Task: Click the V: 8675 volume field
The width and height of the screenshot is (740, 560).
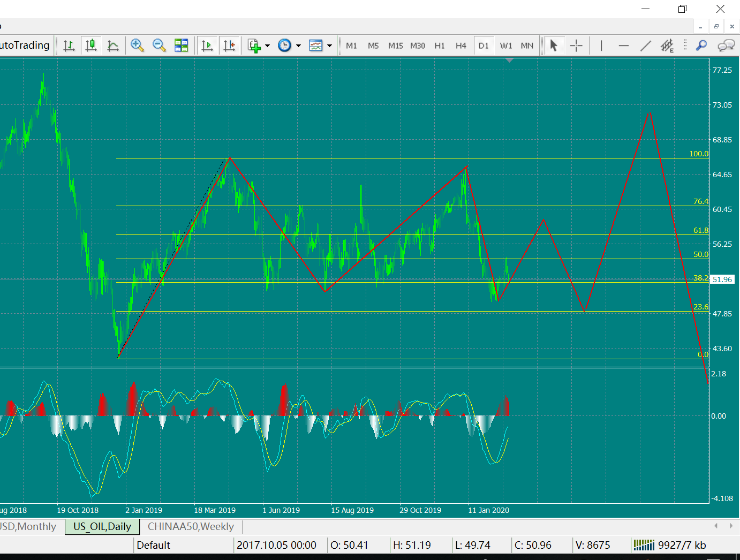Action: 592,545
